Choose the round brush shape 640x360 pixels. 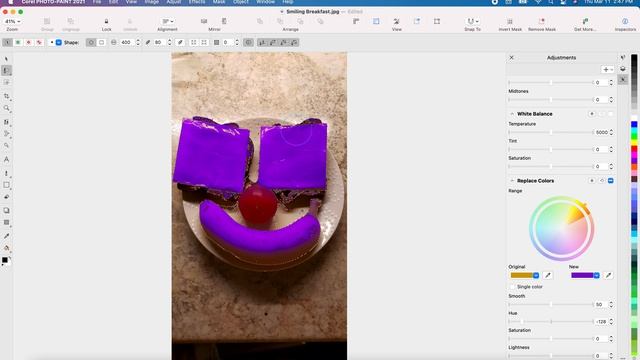(x=91, y=42)
